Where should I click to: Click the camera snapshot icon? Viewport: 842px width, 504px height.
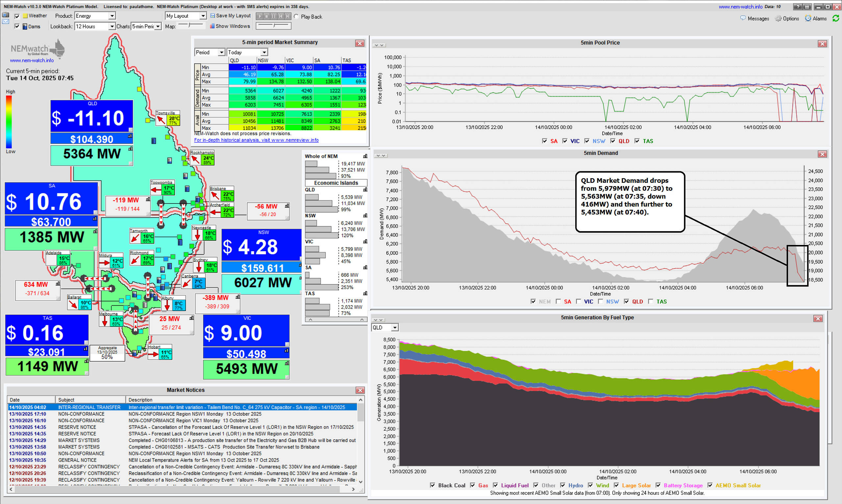6,14
